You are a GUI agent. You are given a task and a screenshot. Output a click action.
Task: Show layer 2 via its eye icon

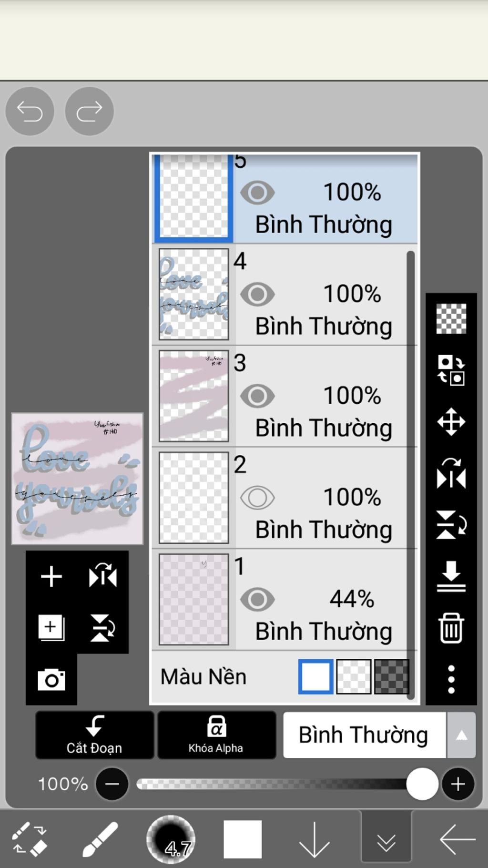click(x=257, y=498)
